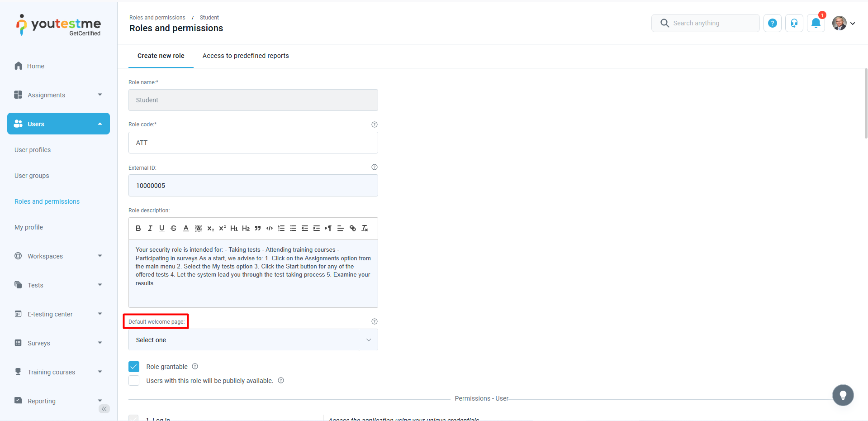Open User groups page
The image size is (868, 421).
pos(32,176)
